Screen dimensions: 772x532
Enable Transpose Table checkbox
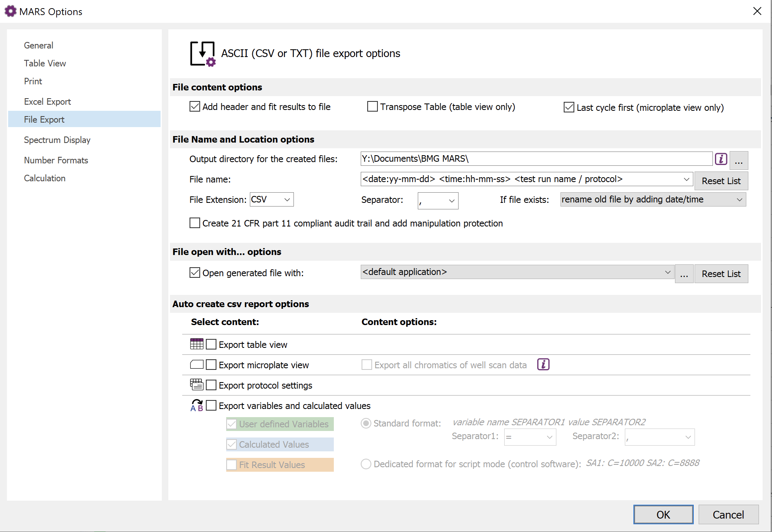[x=372, y=107]
